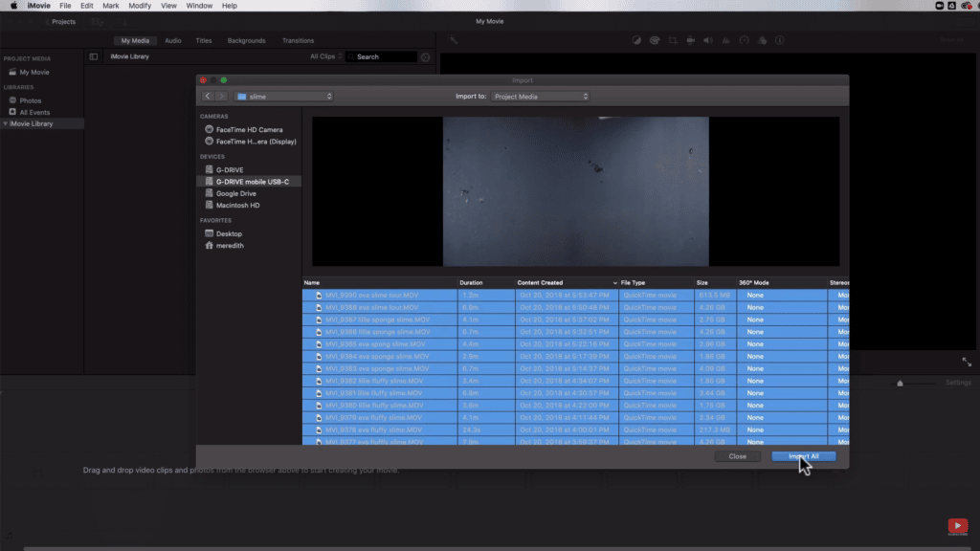Open the Modify menu

coord(140,6)
